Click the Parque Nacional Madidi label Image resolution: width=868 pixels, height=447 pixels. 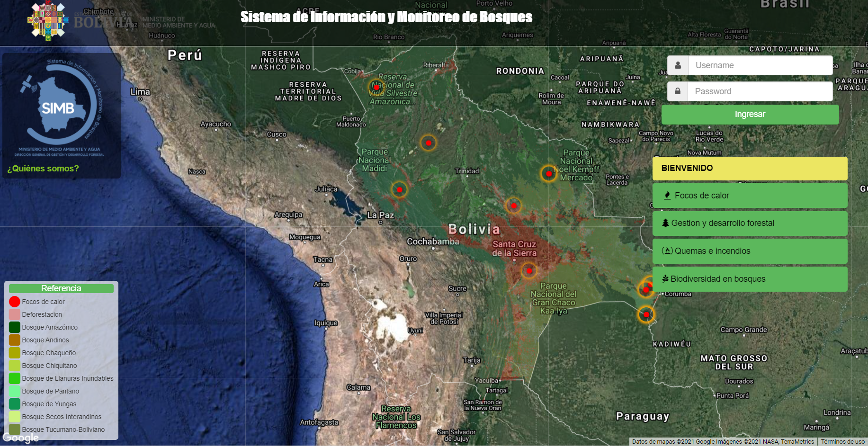click(x=375, y=160)
